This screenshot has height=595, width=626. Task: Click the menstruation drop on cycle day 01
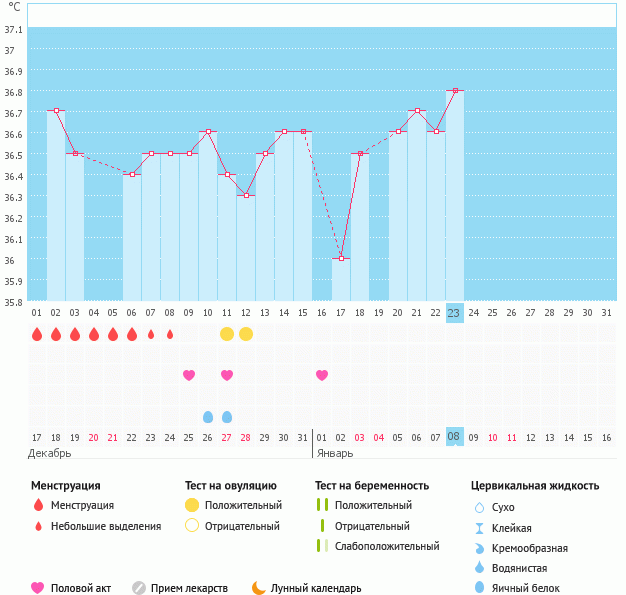point(37,334)
